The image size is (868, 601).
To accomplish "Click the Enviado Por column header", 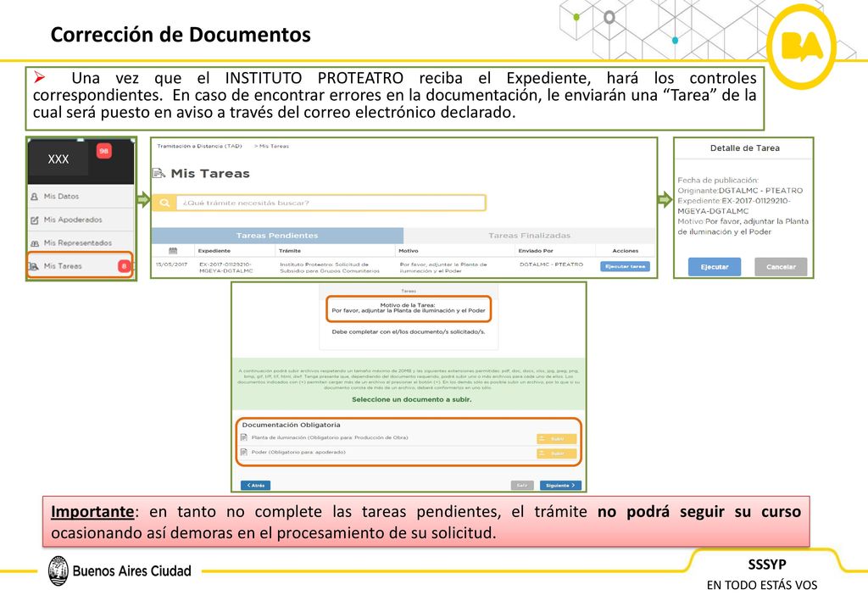I will (x=536, y=251).
